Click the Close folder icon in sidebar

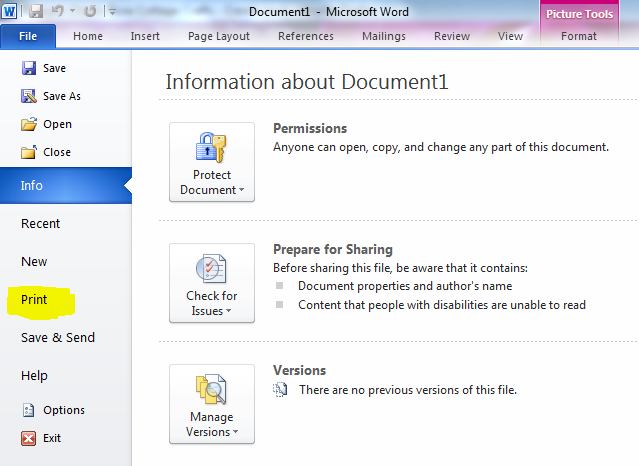[x=29, y=152]
